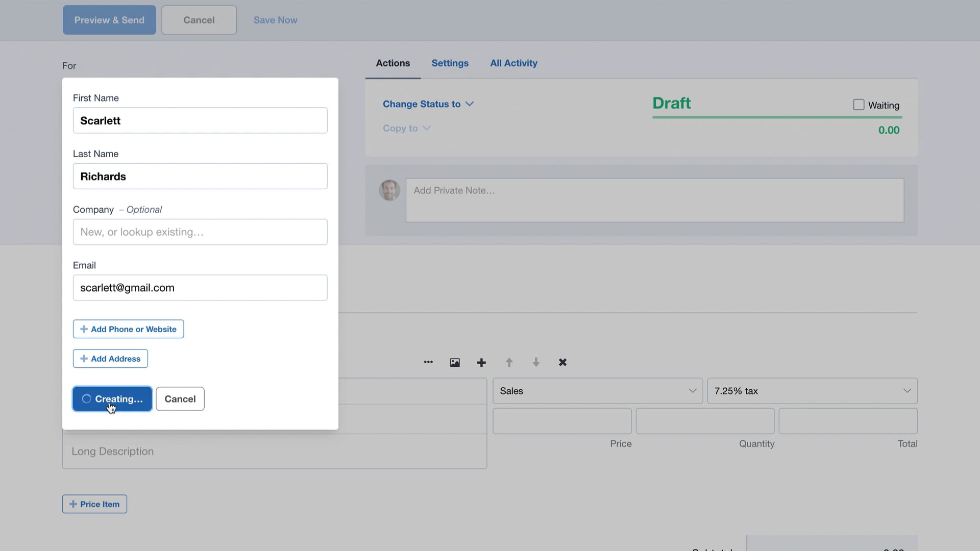Click the delete row X icon
The width and height of the screenshot is (980, 551).
pyautogui.click(x=562, y=362)
